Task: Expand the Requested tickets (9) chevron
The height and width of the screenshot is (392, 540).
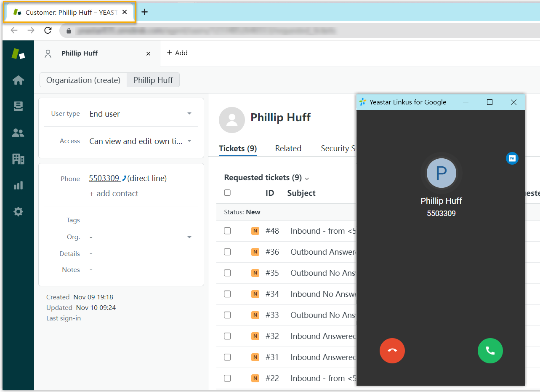Action: click(x=307, y=179)
